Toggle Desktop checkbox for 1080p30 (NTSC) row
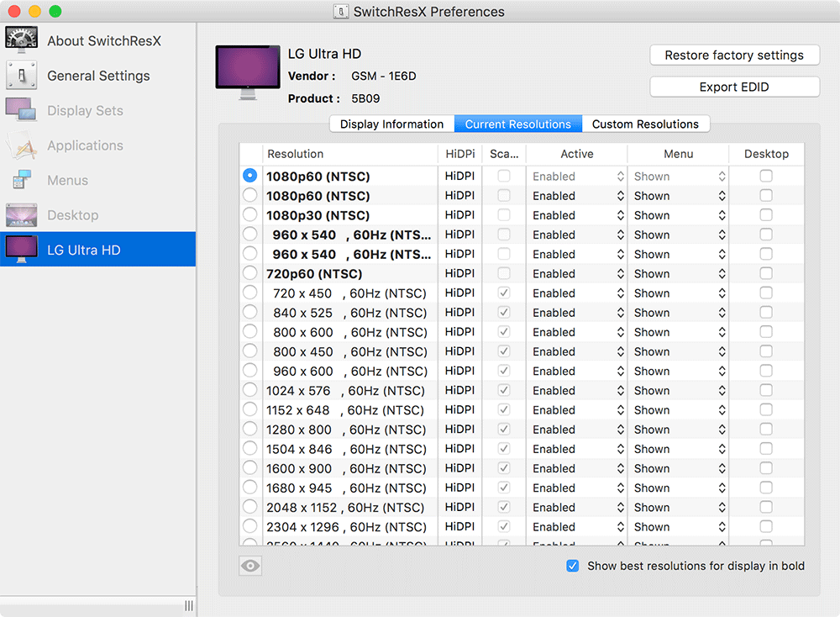 766,214
